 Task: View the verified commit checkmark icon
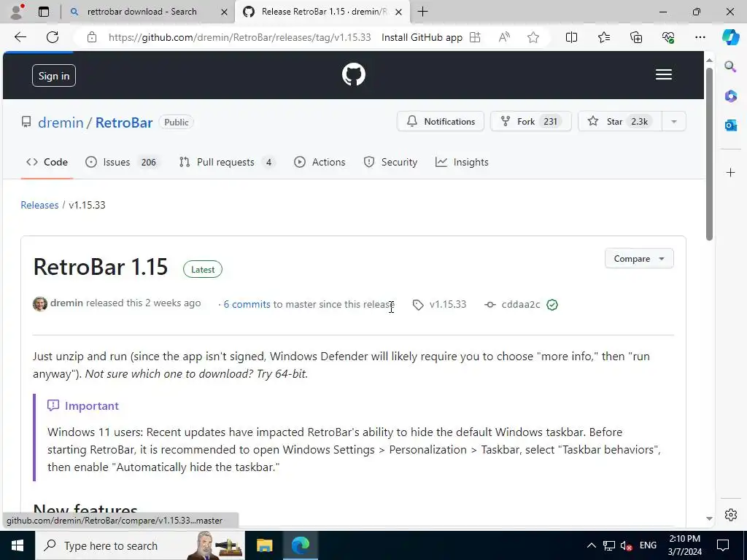(x=552, y=305)
